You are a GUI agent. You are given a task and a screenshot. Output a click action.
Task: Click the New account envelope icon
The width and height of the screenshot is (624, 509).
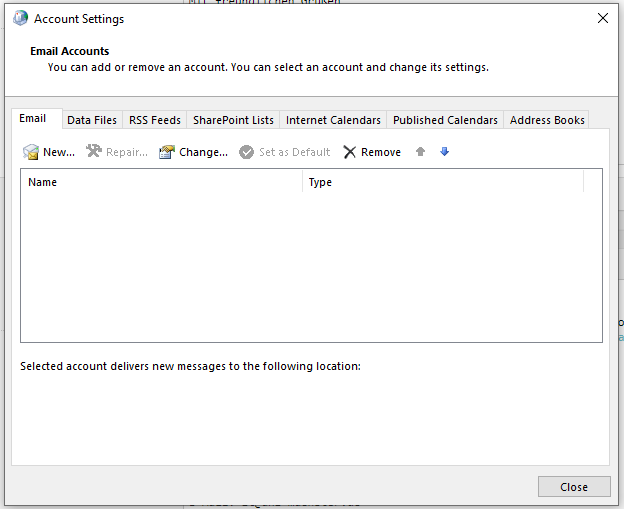tap(31, 152)
